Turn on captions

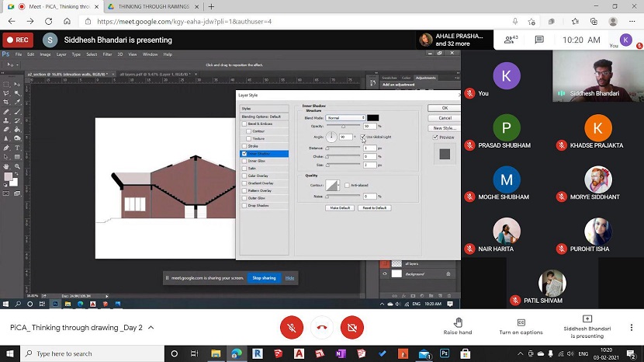521,322
